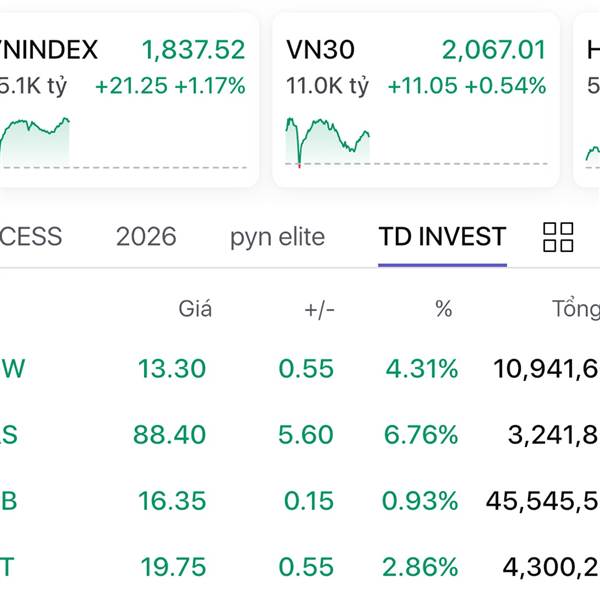Sort by the Giá column header
The width and height of the screenshot is (600, 600).
coord(195,309)
